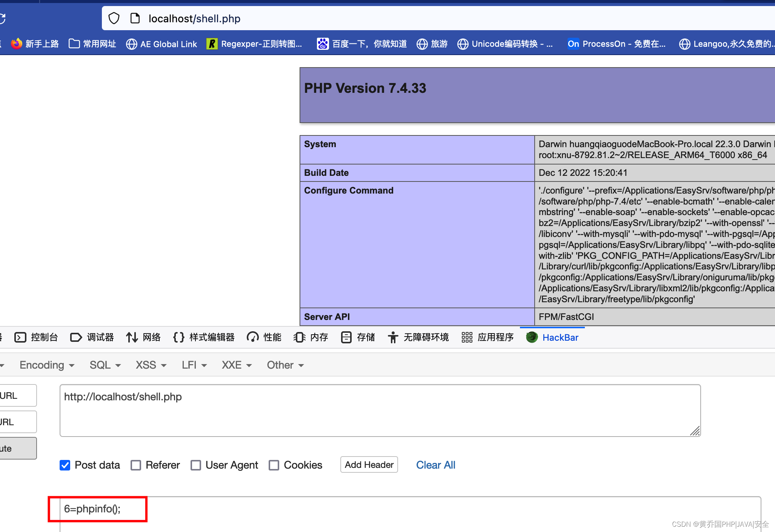Switch to the 存储 storage tab
Screen dimensions: 775x532
coord(358,337)
